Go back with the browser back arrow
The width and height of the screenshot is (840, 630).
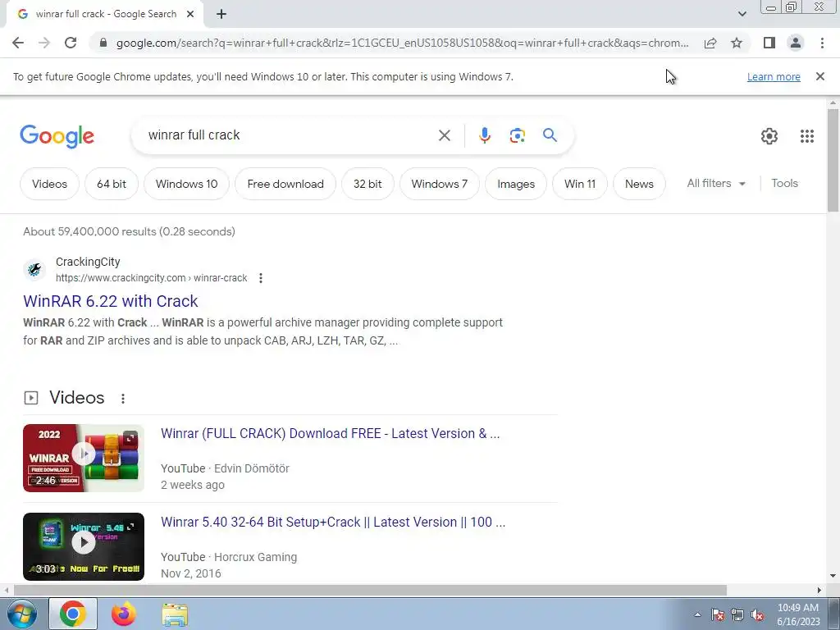coord(18,43)
